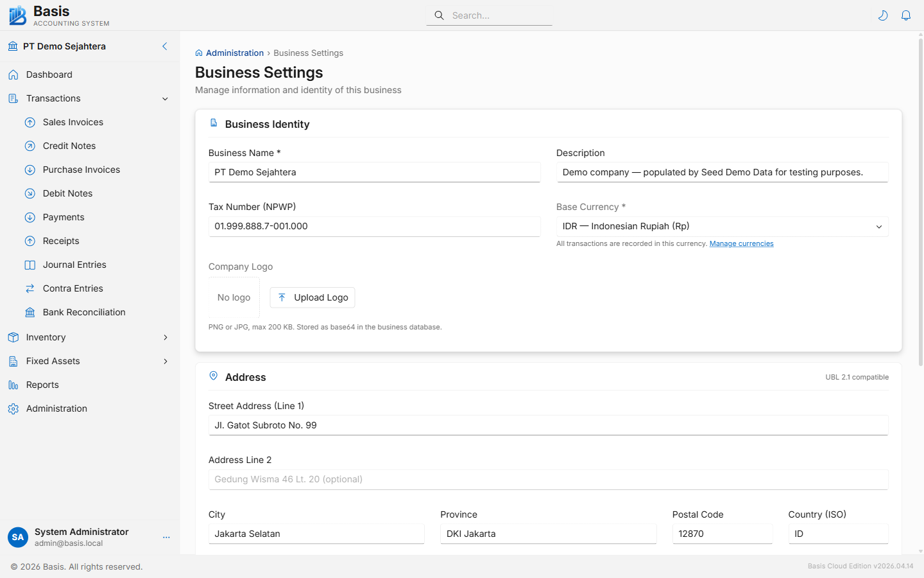924x578 pixels.
Task: Open Payments from the sidebar menu
Action: tap(65, 217)
